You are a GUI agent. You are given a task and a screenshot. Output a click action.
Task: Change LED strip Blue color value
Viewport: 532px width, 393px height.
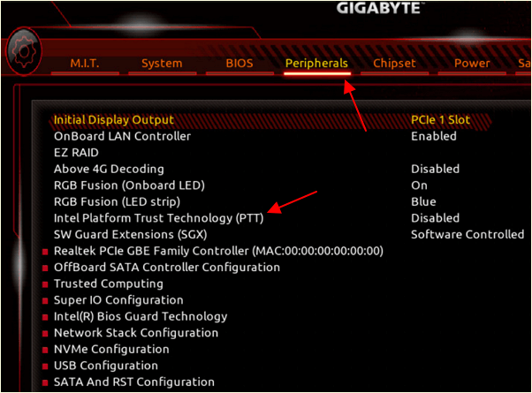423,201
